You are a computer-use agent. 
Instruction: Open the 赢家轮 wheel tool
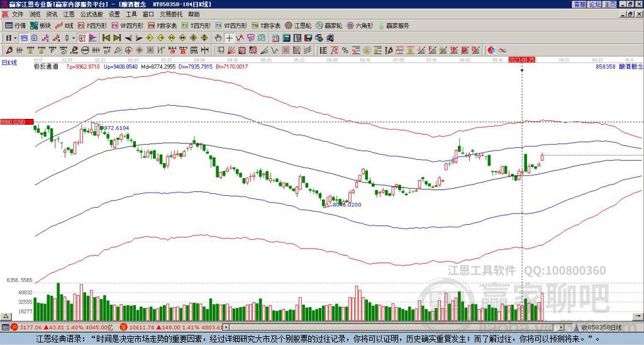tap(329, 25)
